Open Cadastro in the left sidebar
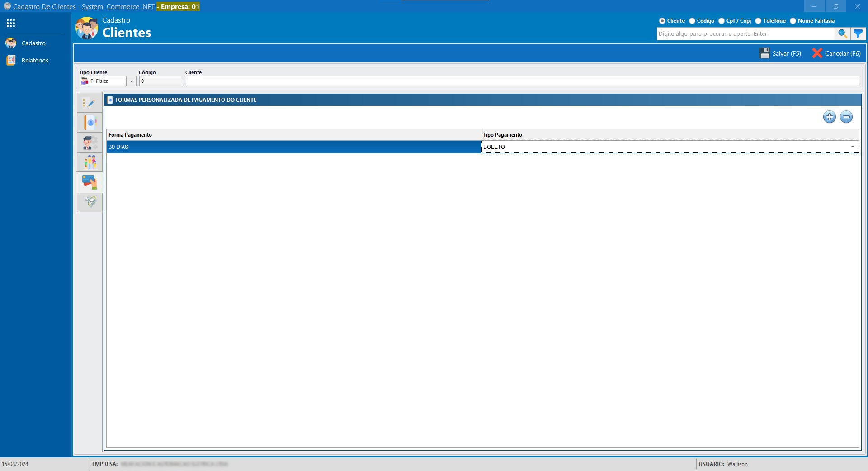The width and height of the screenshot is (868, 471). (x=33, y=43)
